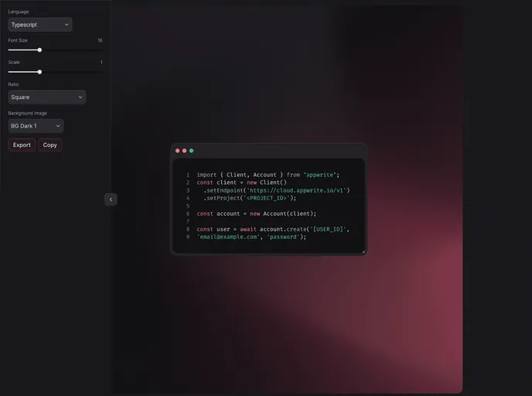Open the Ratio dropdown showing Square
Screen dimensions: 532x396
(47, 97)
